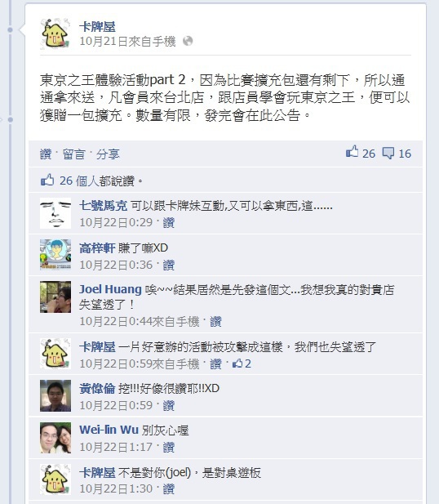Image resolution: width=439 pixels, height=504 pixels.
Task: Click the thumbs-up icon beside 26 個人都說讚
Action: [47, 180]
